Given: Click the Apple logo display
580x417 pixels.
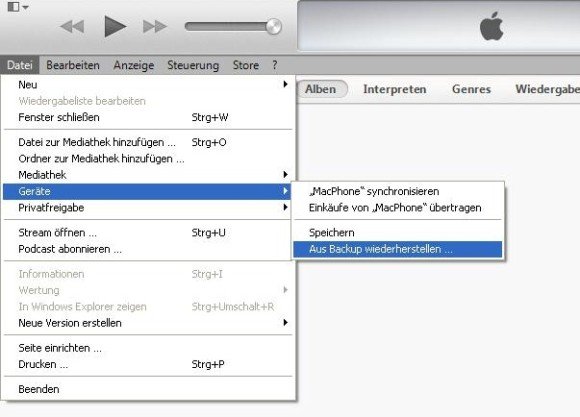Looking at the screenshot, I should [492, 26].
